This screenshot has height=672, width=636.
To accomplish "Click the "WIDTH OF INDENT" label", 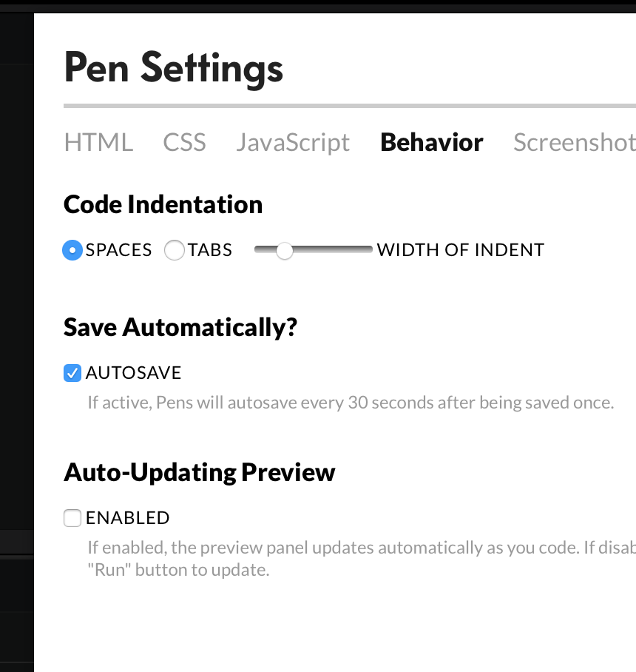I will pyautogui.click(x=460, y=250).
